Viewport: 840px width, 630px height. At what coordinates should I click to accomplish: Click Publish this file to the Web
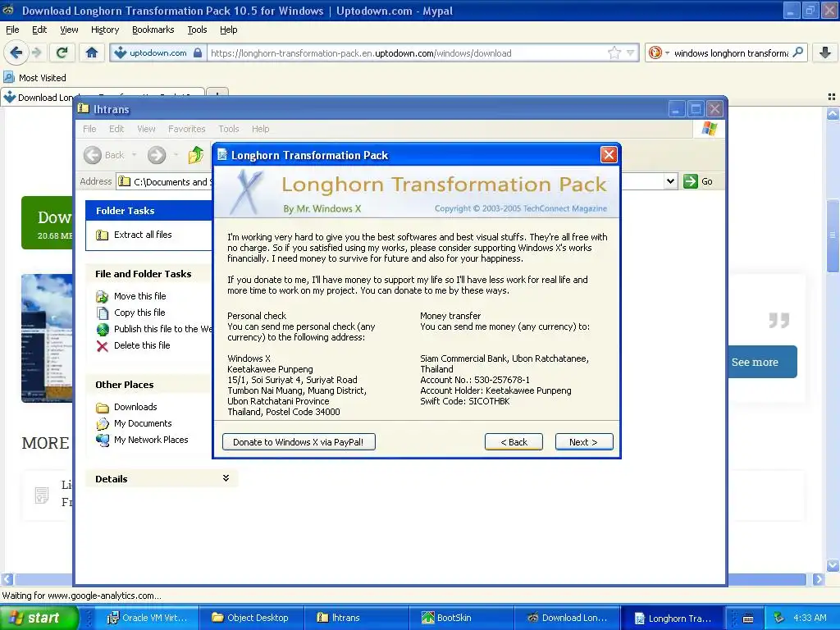click(x=153, y=329)
